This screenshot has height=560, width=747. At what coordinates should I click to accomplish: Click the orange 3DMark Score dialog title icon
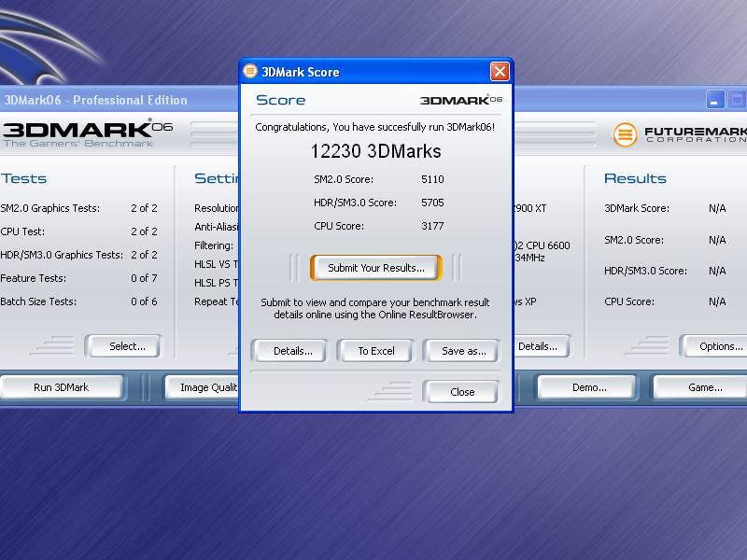click(x=250, y=72)
